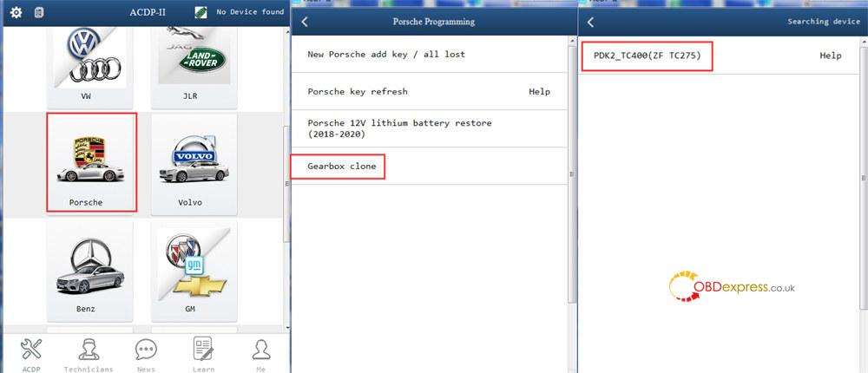Click the brand grid vertical scrollbar
The width and height of the screenshot is (868, 373).
(286, 183)
